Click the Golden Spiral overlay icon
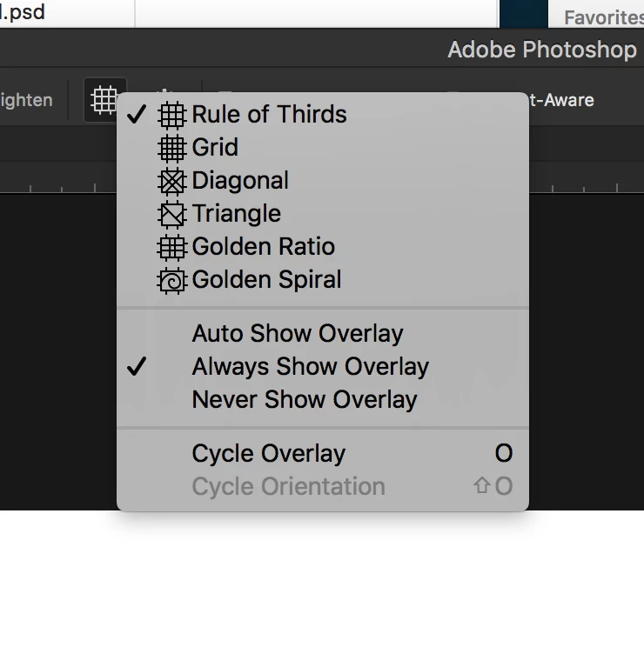644x647 pixels. click(171, 281)
